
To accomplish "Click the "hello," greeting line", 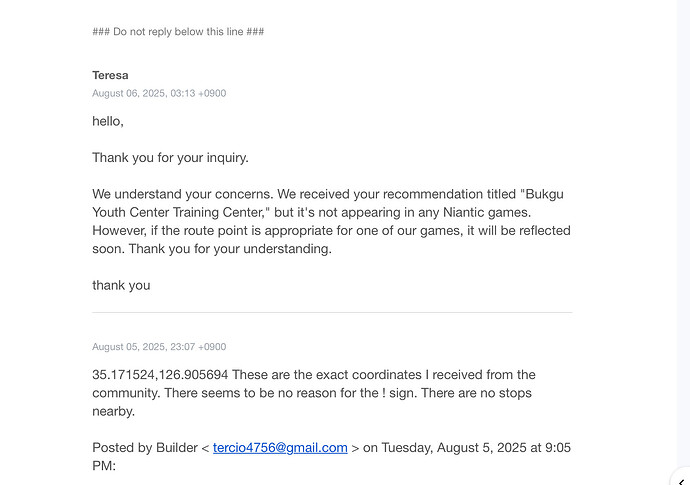I will click(108, 121).
